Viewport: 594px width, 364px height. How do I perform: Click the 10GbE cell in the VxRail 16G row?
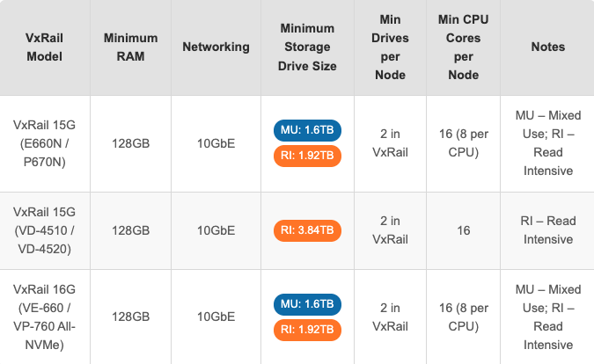point(216,317)
